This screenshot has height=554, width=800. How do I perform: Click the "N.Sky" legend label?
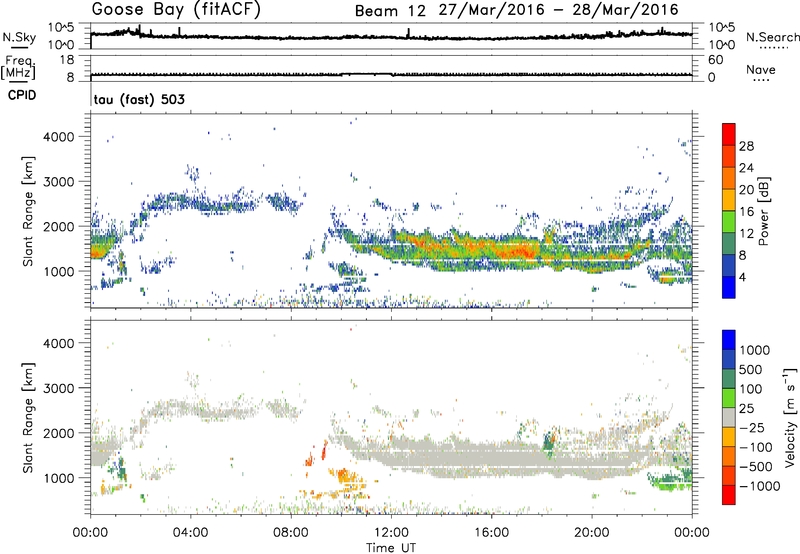[x=19, y=37]
